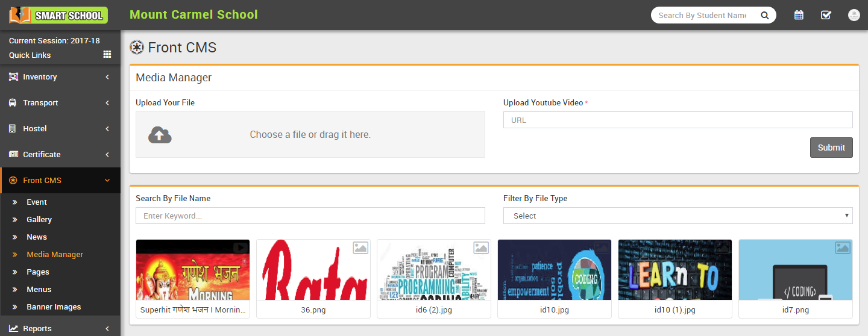Select the id7.png thumbnail

tap(795, 270)
